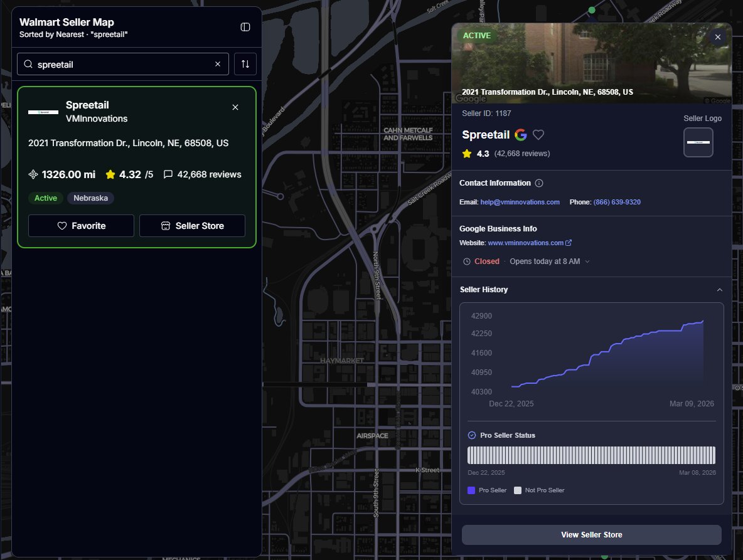
Task: Collapse the Seller History section
Action: [x=719, y=290]
